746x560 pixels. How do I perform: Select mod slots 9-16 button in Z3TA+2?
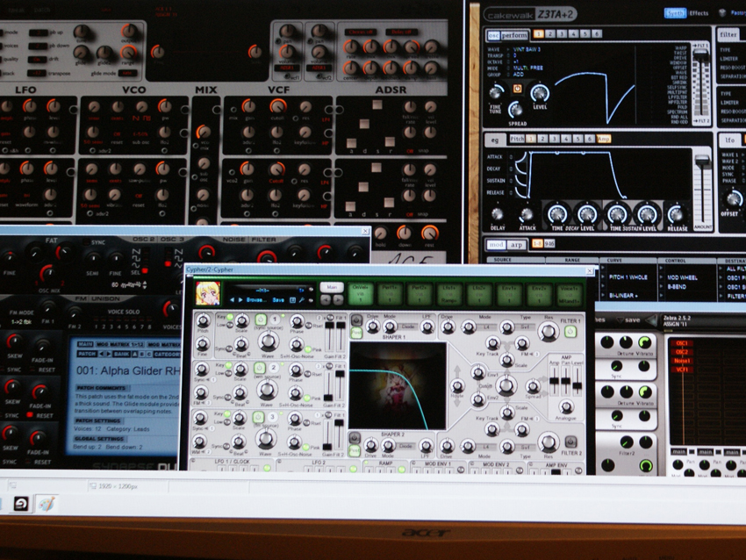(x=549, y=244)
